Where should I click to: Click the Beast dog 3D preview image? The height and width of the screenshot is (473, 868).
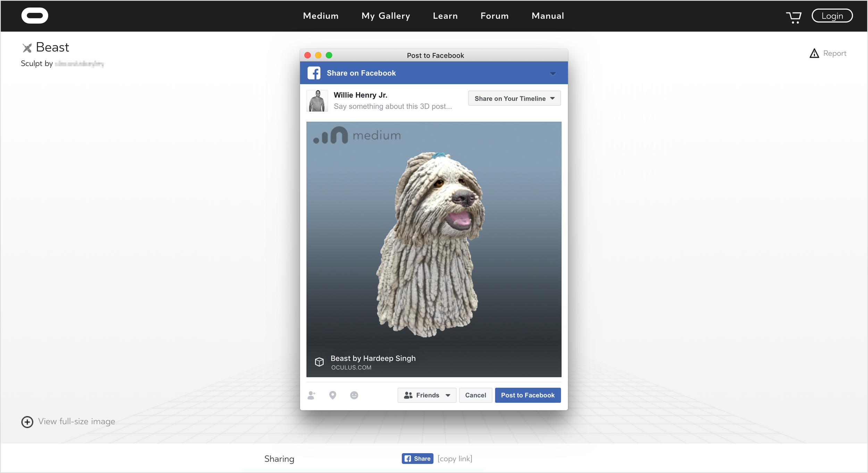pos(434,249)
